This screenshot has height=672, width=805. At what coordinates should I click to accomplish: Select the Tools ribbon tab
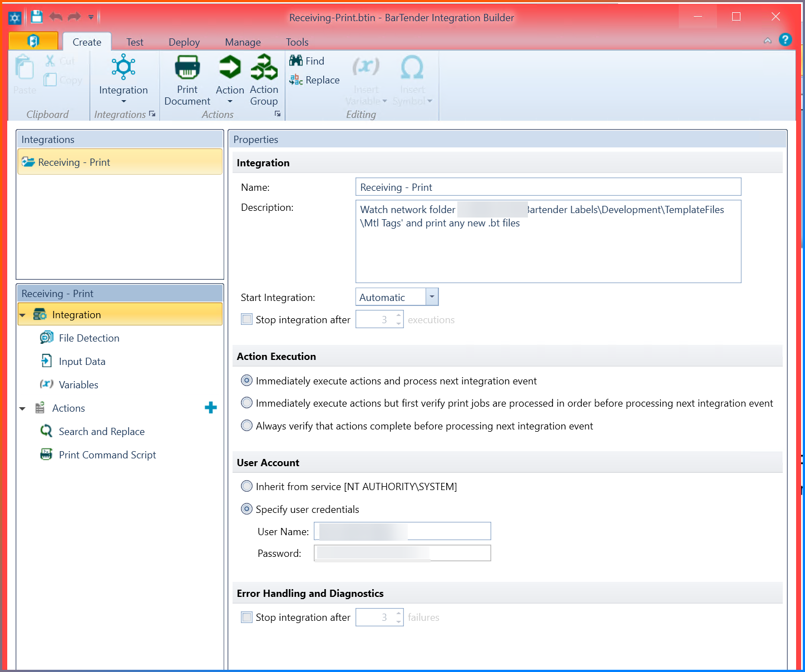pyautogui.click(x=297, y=42)
